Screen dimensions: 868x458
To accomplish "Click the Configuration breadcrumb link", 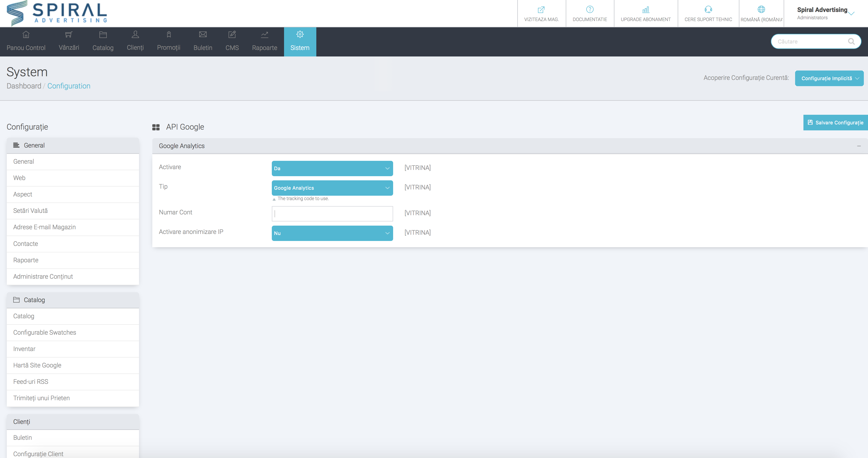I will tap(69, 86).
